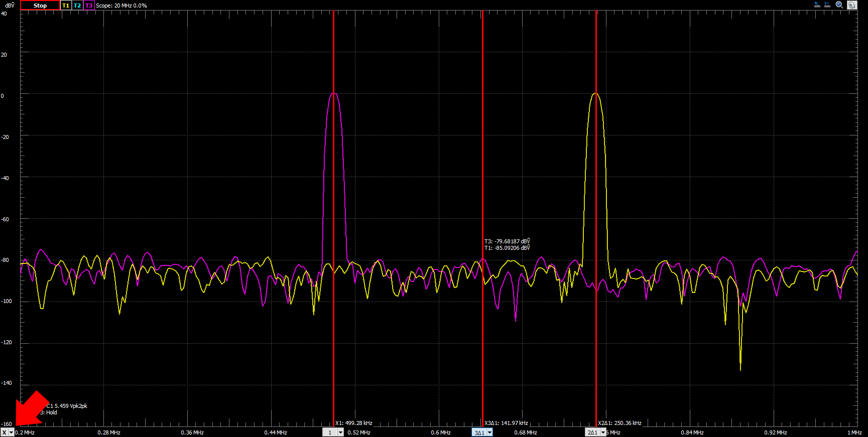Select the cursor pointer marker tool icon
Viewport: 868px width, 437px height.
pos(817,5)
